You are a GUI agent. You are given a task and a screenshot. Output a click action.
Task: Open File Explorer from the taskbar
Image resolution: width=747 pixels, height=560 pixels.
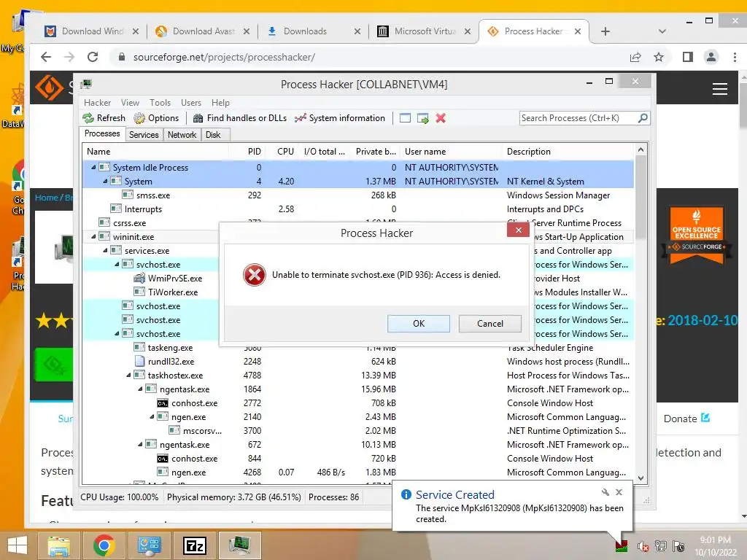tap(58, 545)
